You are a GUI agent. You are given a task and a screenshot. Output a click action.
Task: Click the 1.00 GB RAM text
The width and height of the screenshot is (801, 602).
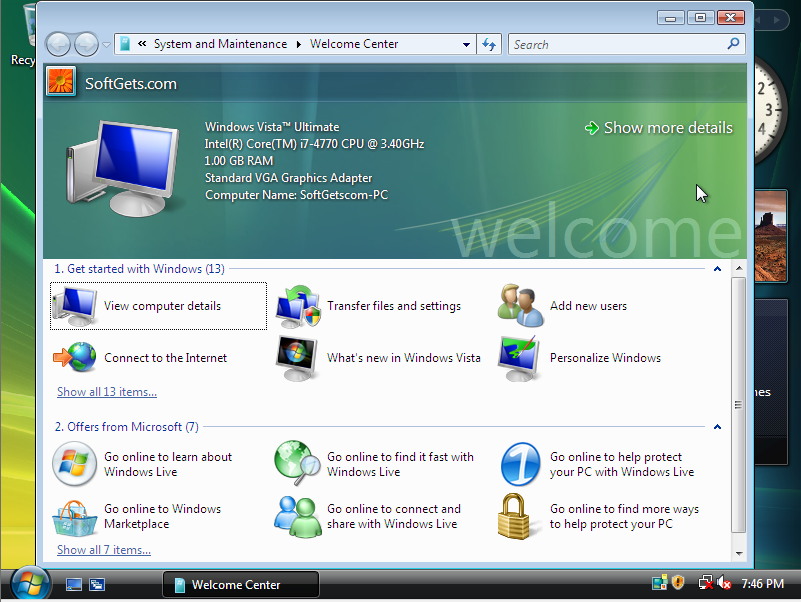(x=239, y=160)
